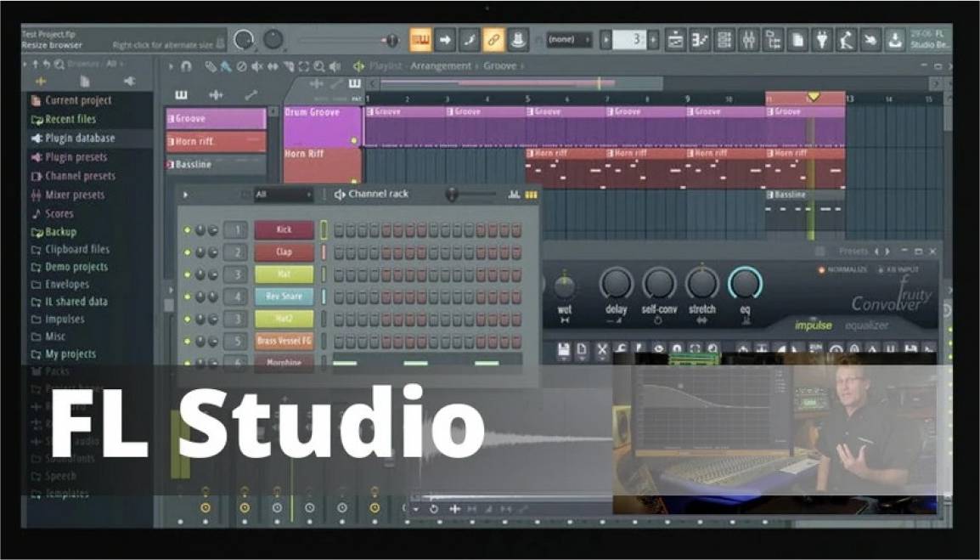
Task: Click the Convolver eq knob
Action: pos(745,284)
